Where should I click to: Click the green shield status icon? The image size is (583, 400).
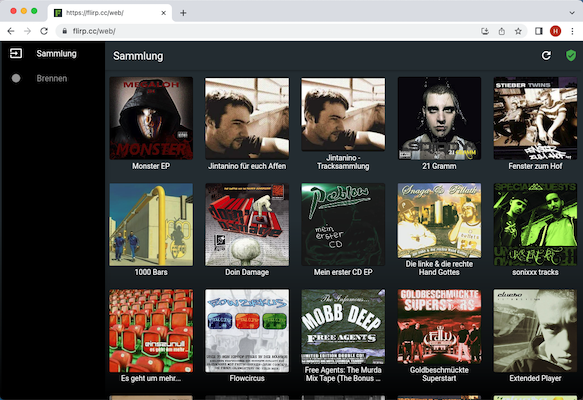[571, 56]
